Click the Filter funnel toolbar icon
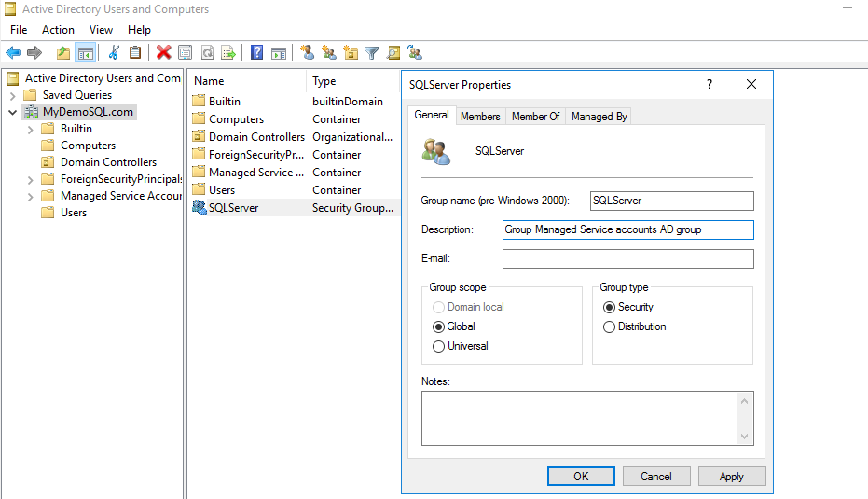Screen dimensions: 868x499 (371, 53)
